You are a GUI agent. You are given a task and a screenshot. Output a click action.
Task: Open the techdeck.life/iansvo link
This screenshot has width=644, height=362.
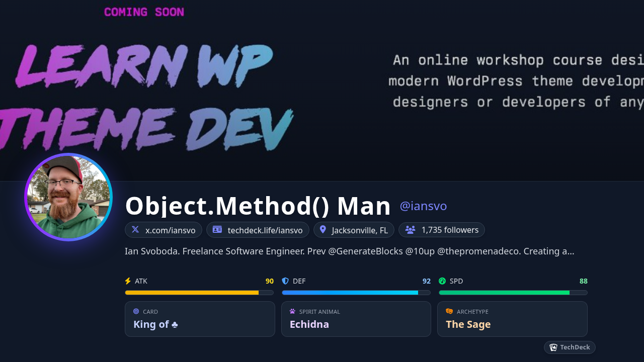(265, 230)
